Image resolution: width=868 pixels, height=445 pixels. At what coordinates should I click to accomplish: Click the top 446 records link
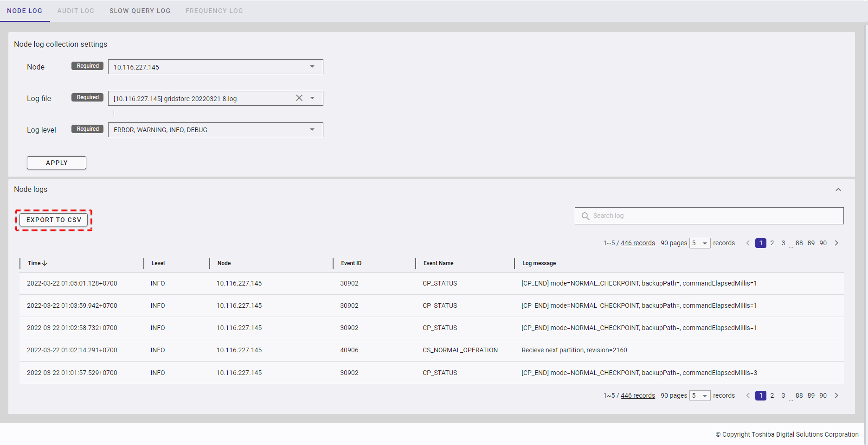pyautogui.click(x=637, y=243)
